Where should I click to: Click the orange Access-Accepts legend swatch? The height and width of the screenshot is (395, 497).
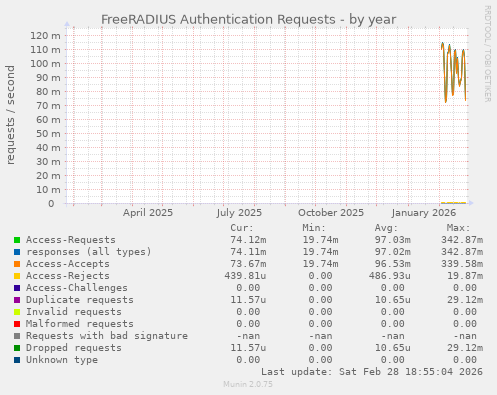tap(17, 264)
